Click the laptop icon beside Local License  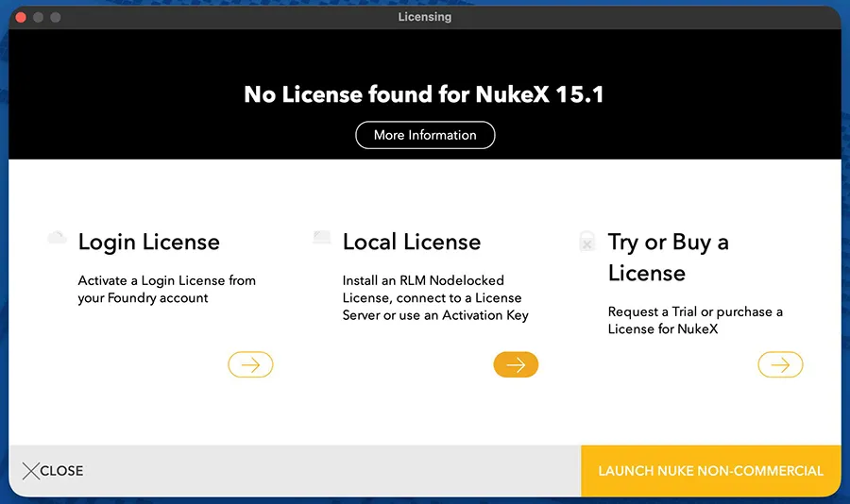[322, 237]
